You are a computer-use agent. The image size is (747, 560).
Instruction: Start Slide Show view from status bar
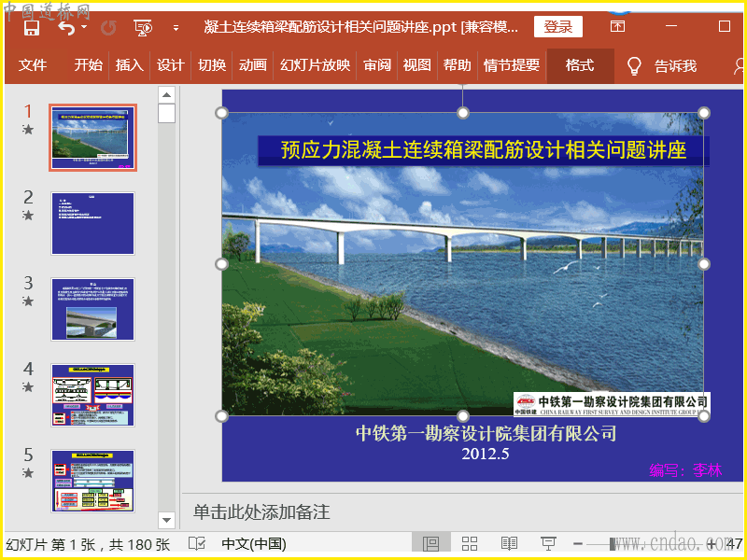pyautogui.click(x=548, y=543)
